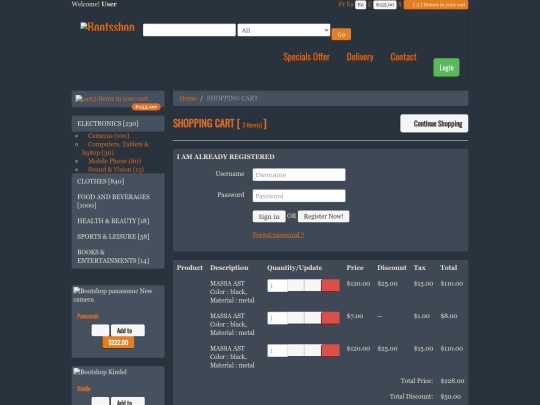Click the quantity field in the first cart row
Image resolution: width=540 pixels, height=405 pixels.
pyautogui.click(x=278, y=286)
